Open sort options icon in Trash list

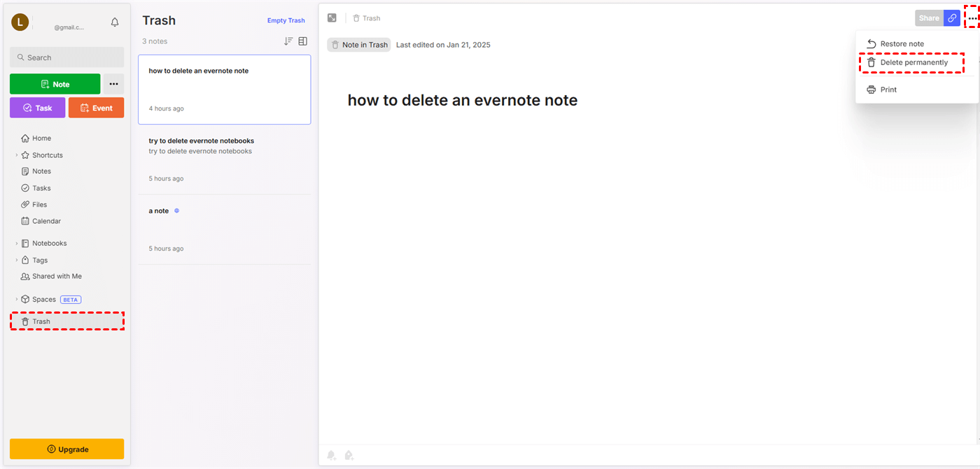coord(288,41)
